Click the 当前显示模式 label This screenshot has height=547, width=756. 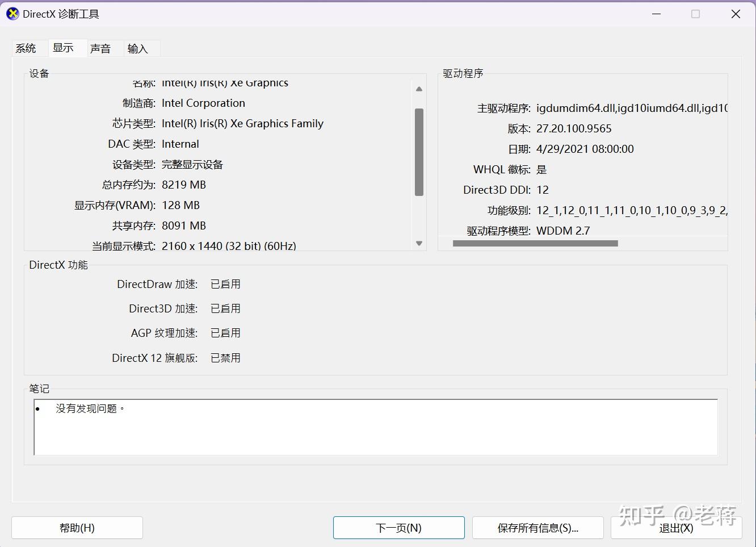point(124,246)
